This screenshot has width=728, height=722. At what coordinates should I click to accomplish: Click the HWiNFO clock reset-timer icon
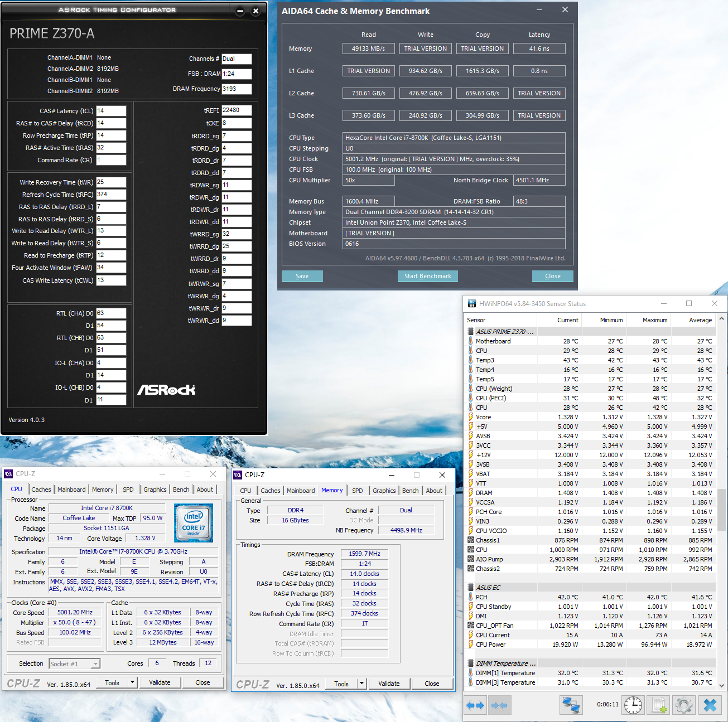point(633,705)
